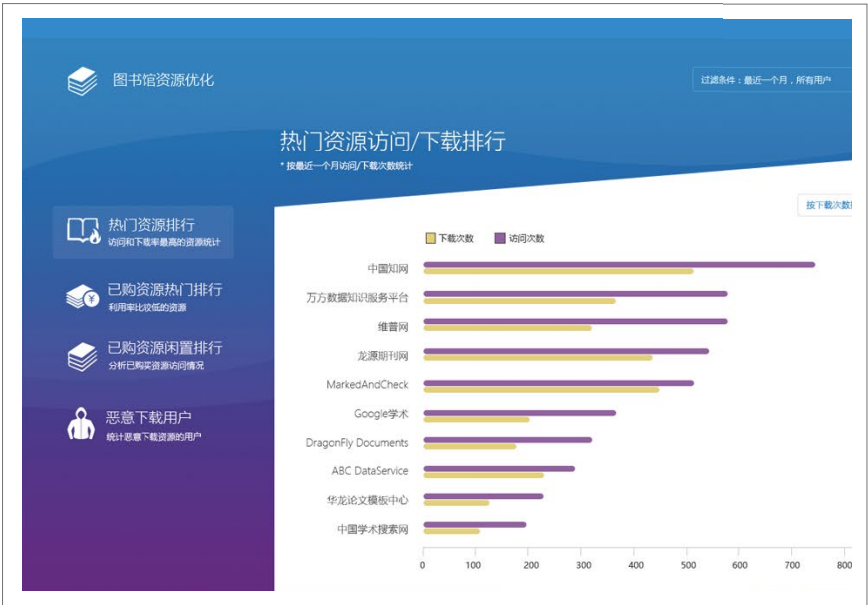Click the purple visits bar for DragonFly Documents
The image size is (868, 605).
click(x=507, y=440)
